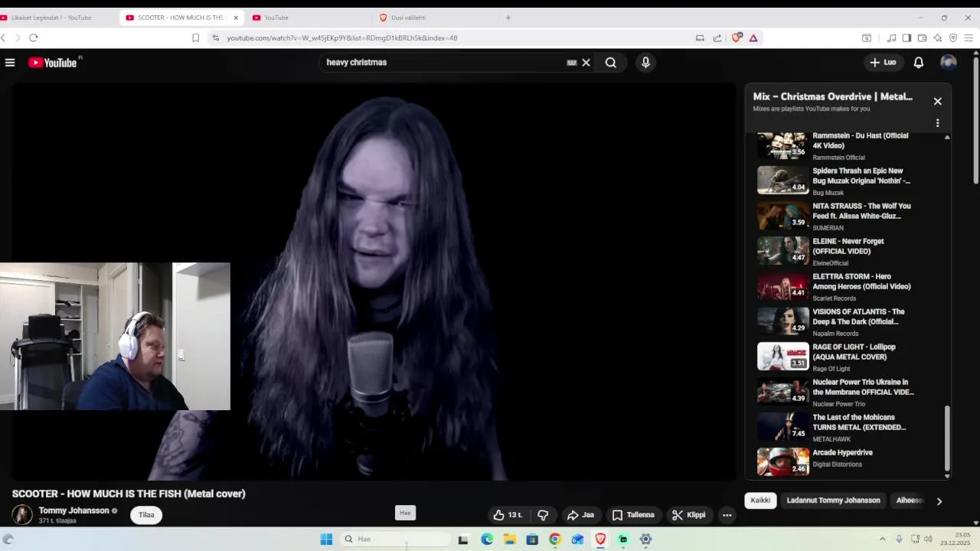Viewport: 980px width, 551px height.
Task: Click the youtube.com address bar URL
Action: point(342,38)
